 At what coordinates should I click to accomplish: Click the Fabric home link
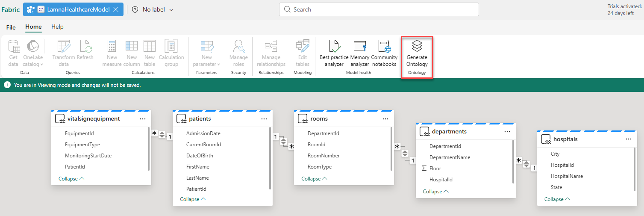pos(10,9)
